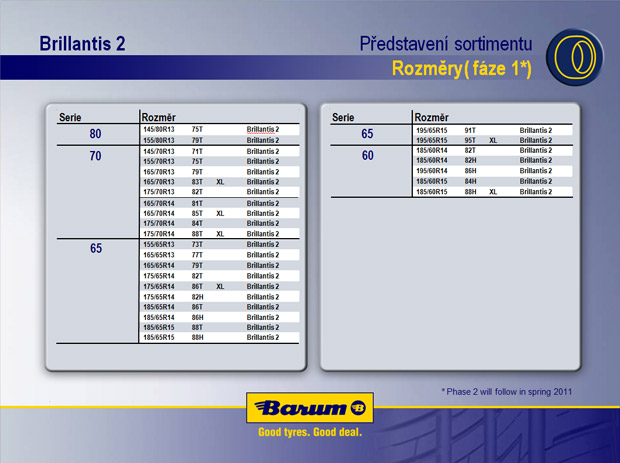Click load index '77T' for 165/65R13
Screen dimensions: 620x463
(197, 255)
